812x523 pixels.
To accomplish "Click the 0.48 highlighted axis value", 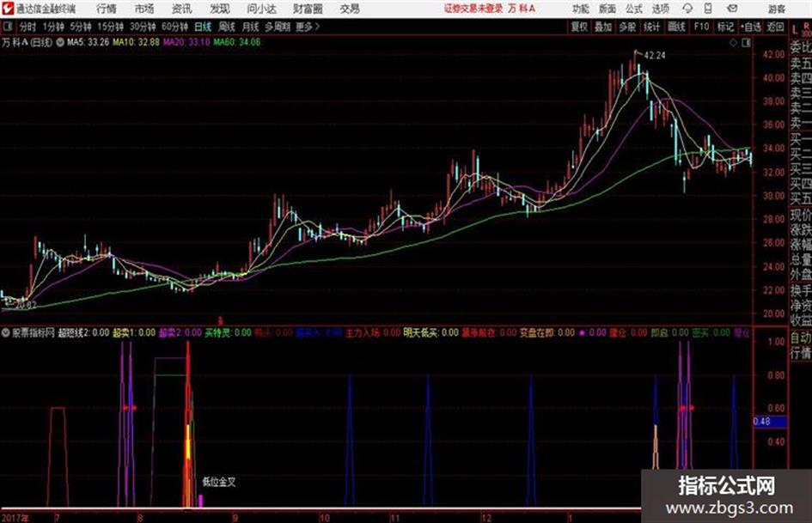I will [x=770, y=422].
